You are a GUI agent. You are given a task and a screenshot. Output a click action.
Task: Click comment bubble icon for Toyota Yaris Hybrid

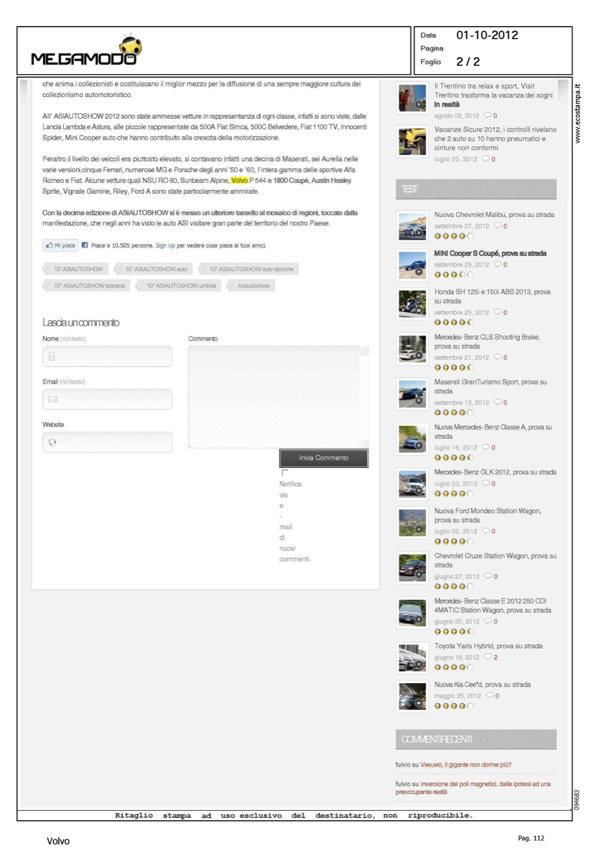pyautogui.click(x=488, y=657)
